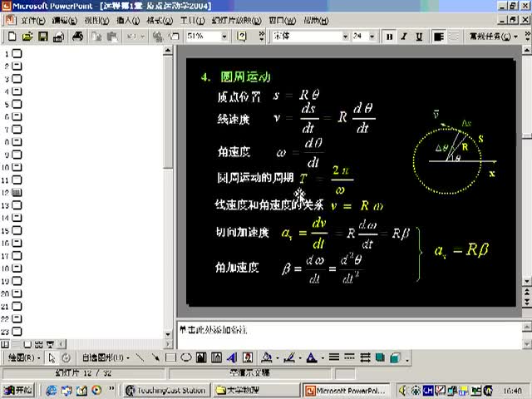532x399 pixels.
Task: Click the Line Color pen icon
Action: tap(289, 357)
